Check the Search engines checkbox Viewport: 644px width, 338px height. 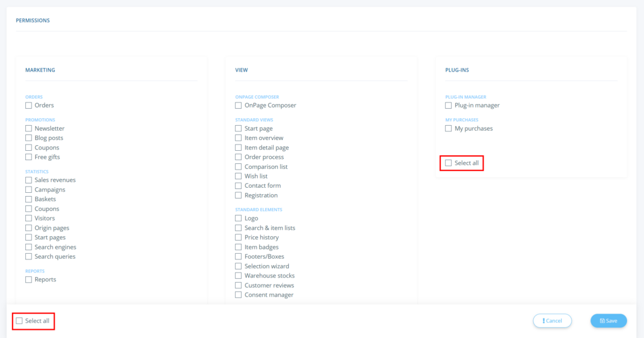click(x=28, y=247)
